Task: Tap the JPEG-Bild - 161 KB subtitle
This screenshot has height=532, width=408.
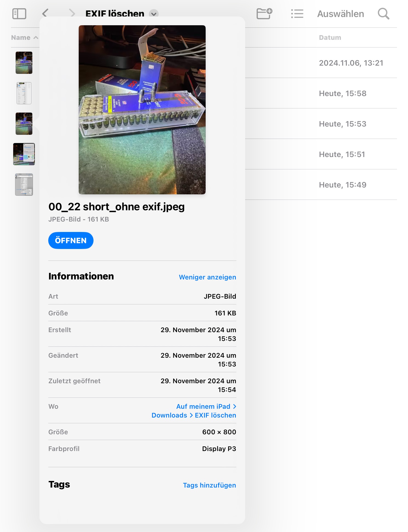Action: tap(79, 219)
